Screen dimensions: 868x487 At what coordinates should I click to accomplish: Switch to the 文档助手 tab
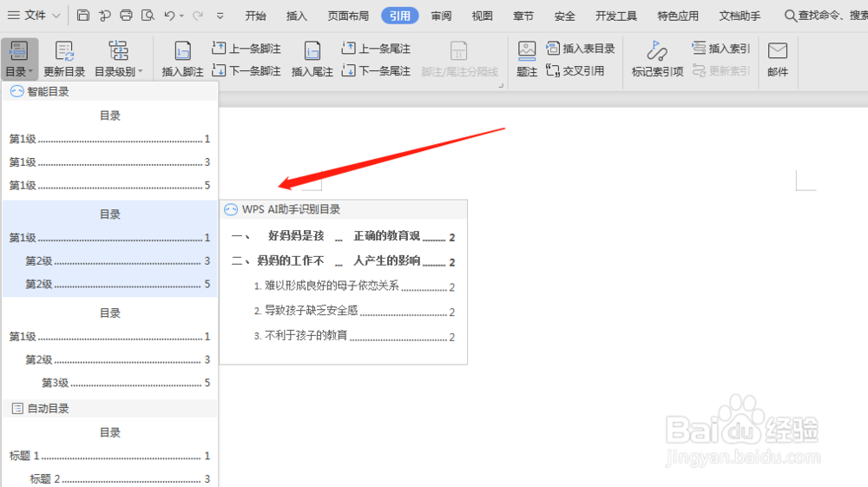[740, 16]
